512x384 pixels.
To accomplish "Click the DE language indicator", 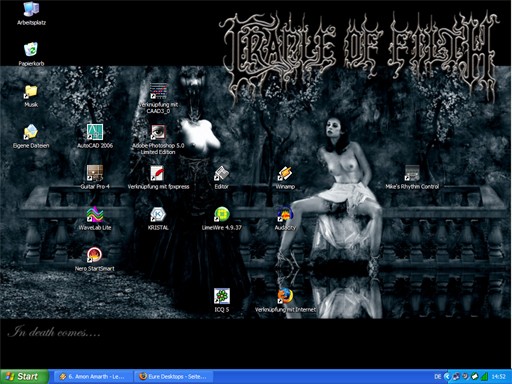I will (438, 377).
